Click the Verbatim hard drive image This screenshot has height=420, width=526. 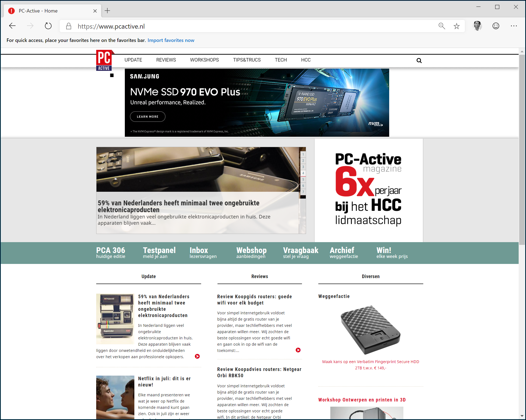(x=370, y=330)
